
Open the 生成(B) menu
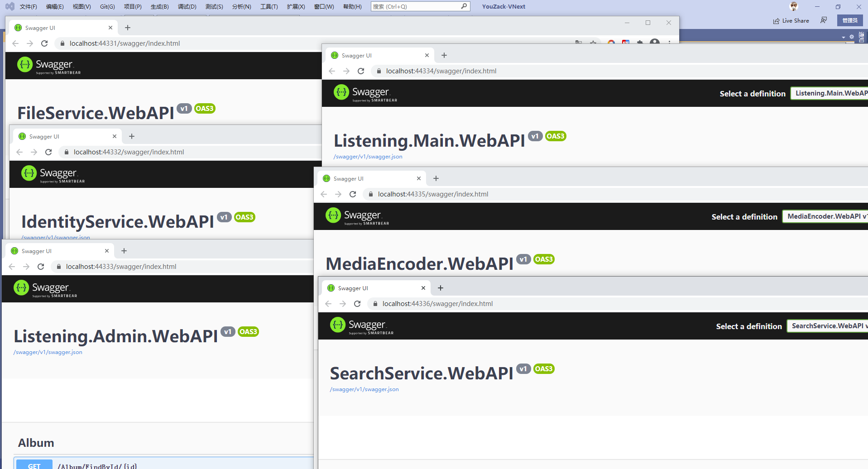click(160, 6)
